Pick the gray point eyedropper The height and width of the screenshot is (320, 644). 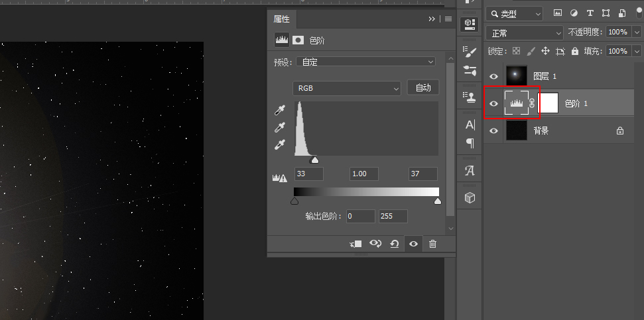coord(280,128)
